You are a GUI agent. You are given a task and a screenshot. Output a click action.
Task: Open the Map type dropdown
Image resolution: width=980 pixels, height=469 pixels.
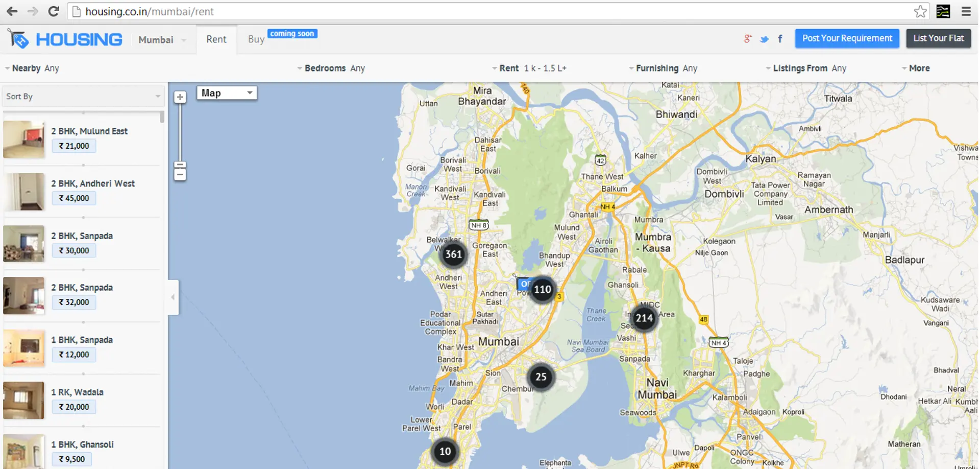[227, 93]
